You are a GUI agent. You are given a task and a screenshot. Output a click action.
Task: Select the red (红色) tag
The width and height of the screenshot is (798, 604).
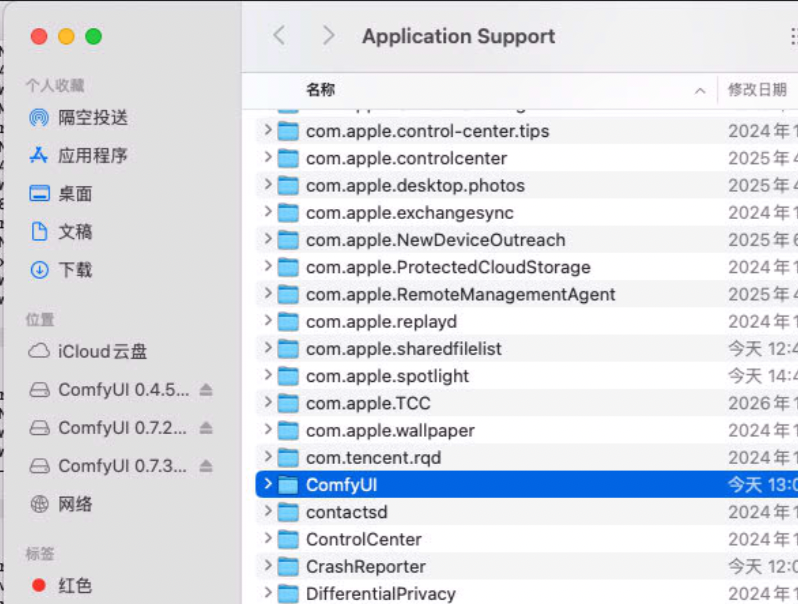75,585
